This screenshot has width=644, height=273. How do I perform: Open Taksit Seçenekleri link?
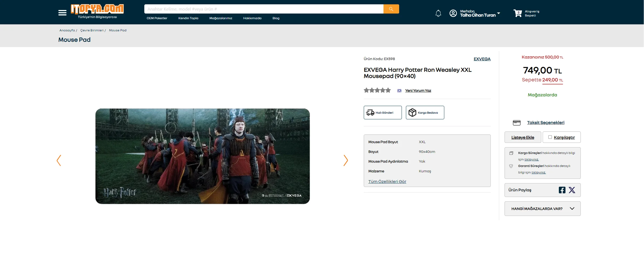click(x=546, y=123)
